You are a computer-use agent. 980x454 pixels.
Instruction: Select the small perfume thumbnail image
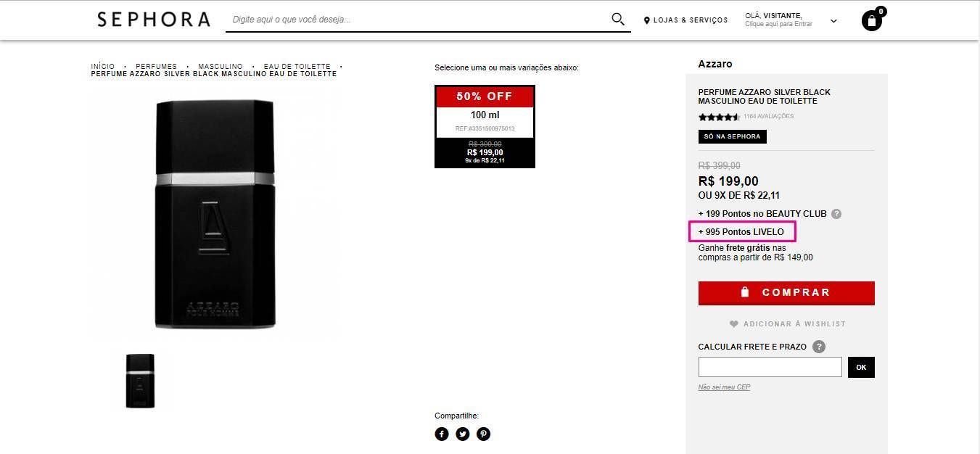pyautogui.click(x=140, y=381)
